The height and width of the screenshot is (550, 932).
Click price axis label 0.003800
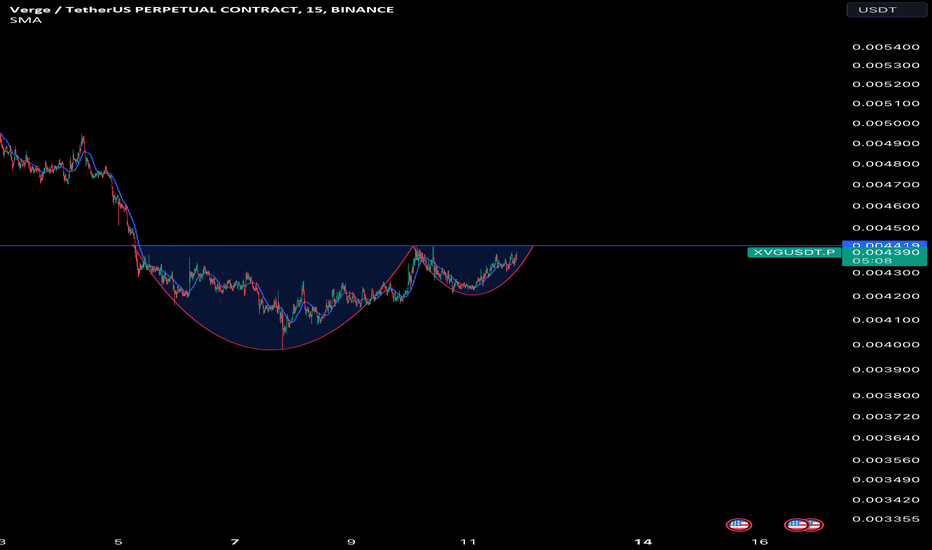click(886, 395)
